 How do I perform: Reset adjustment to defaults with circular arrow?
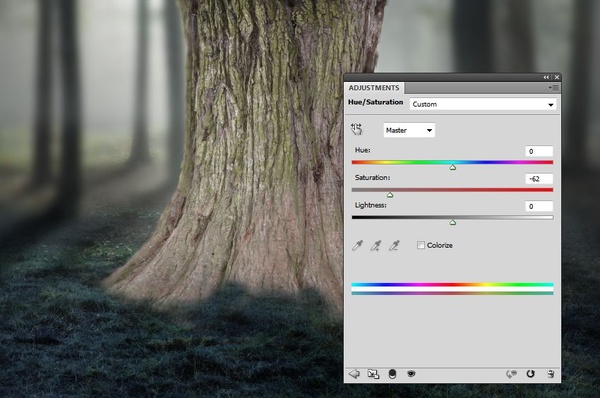530,374
